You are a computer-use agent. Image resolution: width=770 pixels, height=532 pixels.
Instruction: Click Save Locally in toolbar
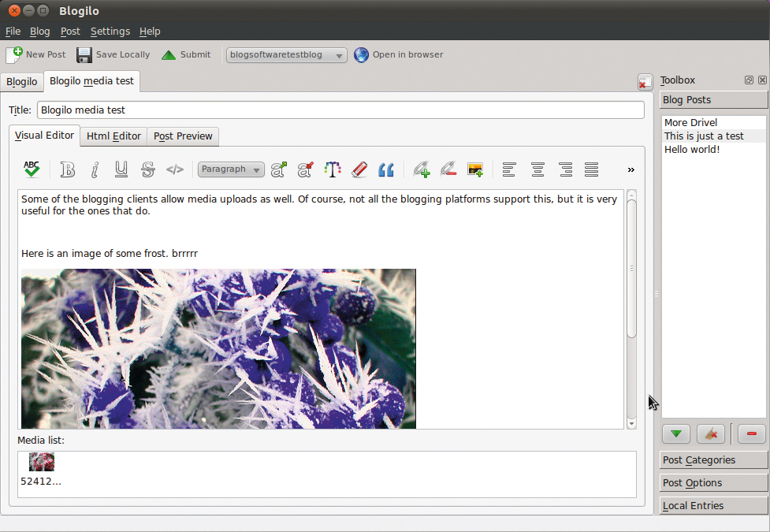point(113,54)
